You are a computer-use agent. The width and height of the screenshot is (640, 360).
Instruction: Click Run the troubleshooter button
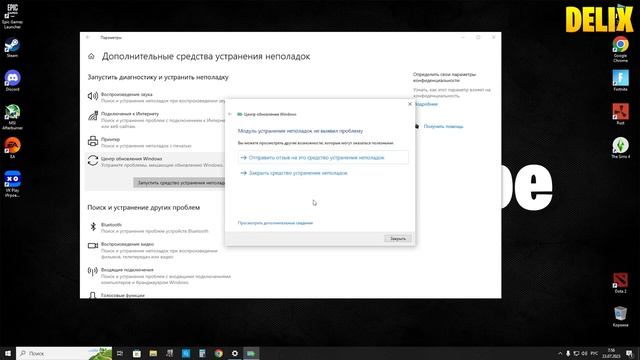coord(179,182)
